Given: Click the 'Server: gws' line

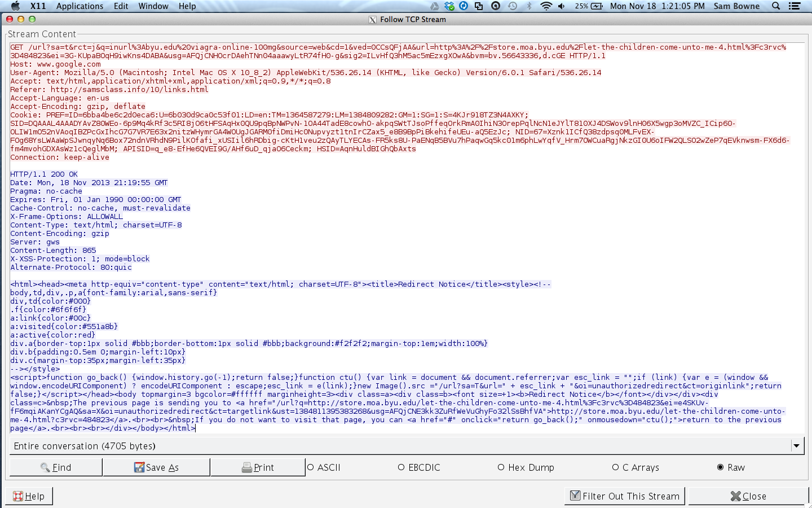Looking at the screenshot, I should tap(35, 242).
